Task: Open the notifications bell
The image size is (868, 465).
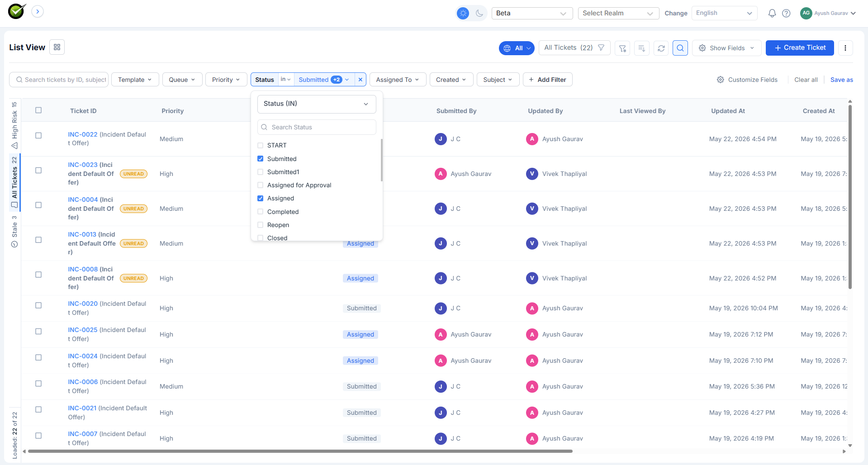Action: 772,13
